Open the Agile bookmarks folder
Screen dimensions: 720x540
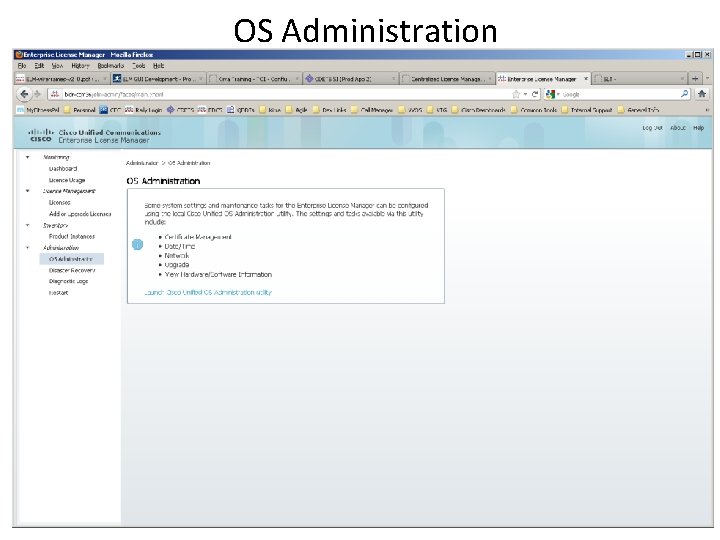[x=296, y=110]
